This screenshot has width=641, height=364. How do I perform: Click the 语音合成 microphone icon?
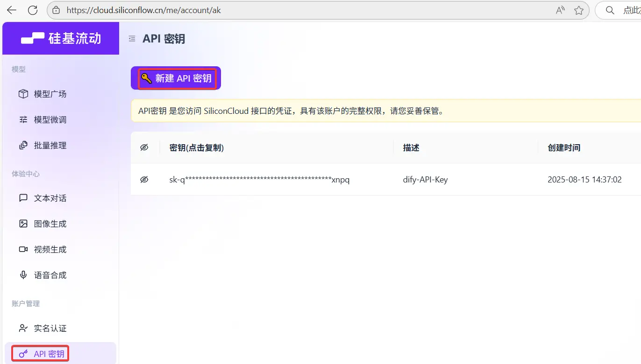coord(23,275)
